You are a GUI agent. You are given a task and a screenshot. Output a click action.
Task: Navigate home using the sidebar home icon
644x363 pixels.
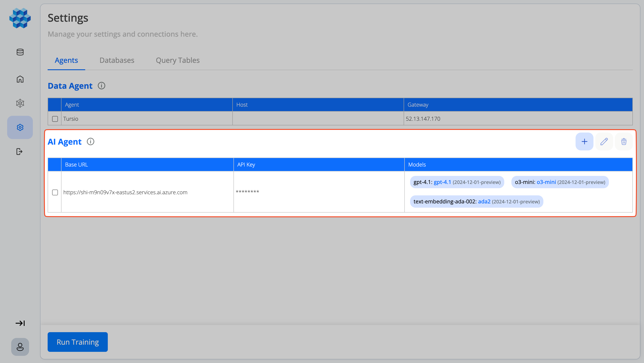20,79
